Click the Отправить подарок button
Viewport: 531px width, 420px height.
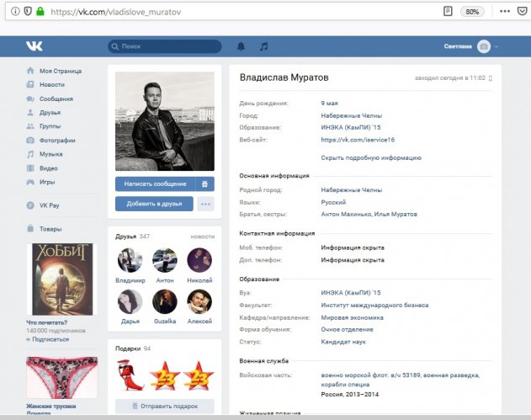(x=165, y=407)
